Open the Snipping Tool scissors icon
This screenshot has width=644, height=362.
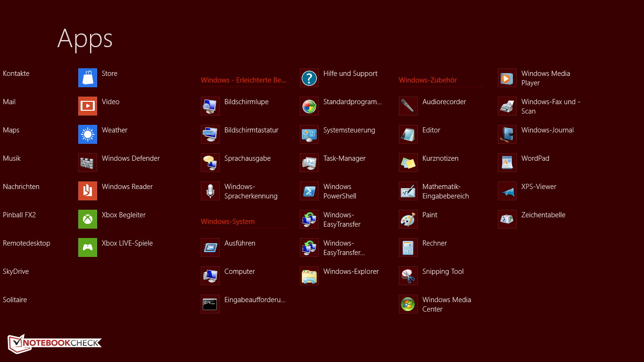(408, 276)
